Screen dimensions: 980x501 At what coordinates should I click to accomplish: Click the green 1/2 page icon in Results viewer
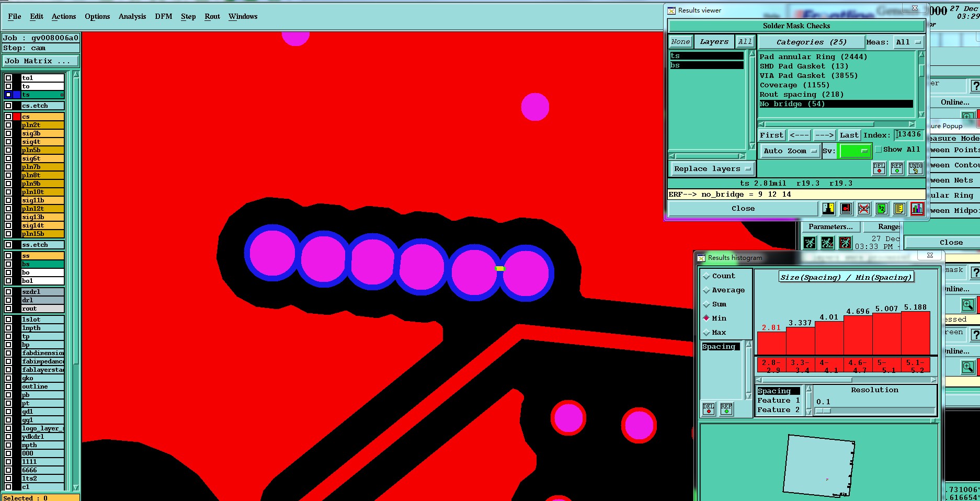point(882,209)
